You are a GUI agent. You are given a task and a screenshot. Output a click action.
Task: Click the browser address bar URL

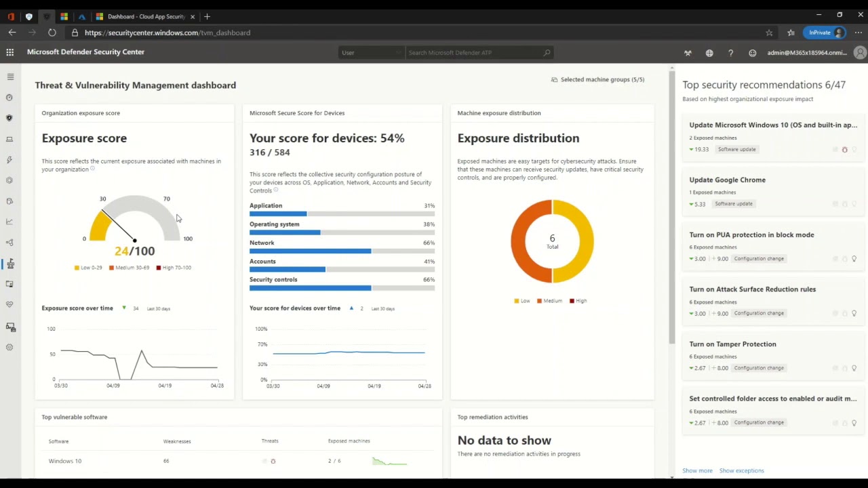coord(167,33)
